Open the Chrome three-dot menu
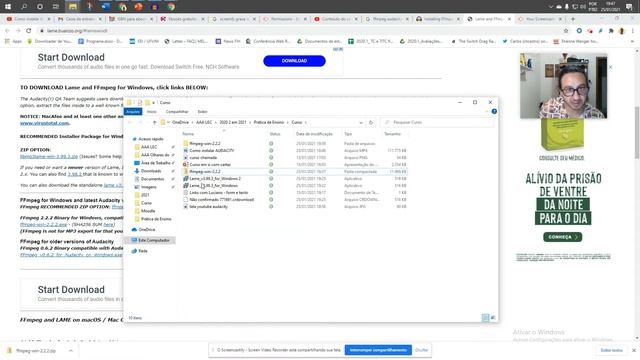 pos(633,31)
